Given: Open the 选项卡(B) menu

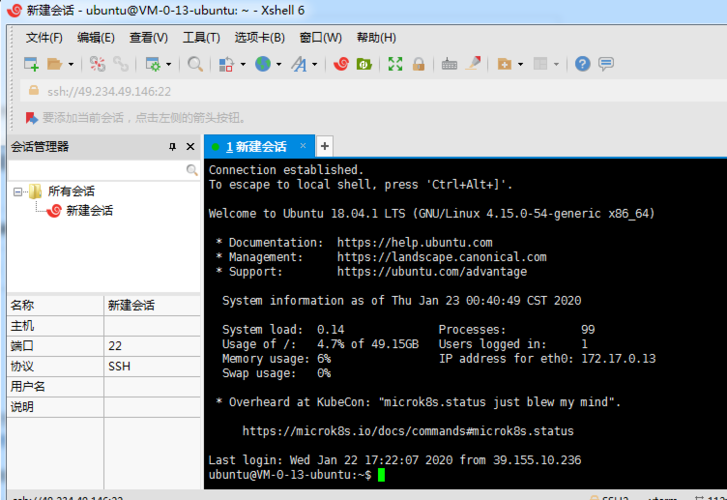Looking at the screenshot, I should pyautogui.click(x=260, y=38).
